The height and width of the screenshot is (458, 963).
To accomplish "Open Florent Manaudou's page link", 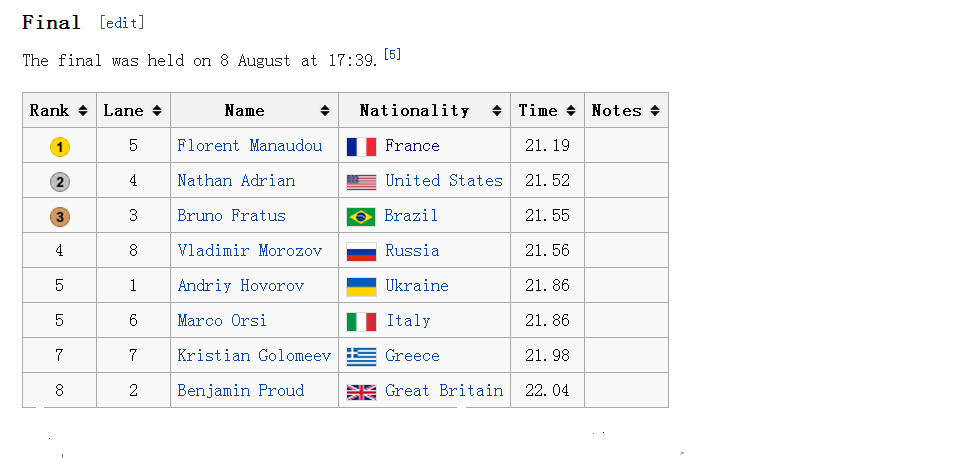I will coord(249,146).
